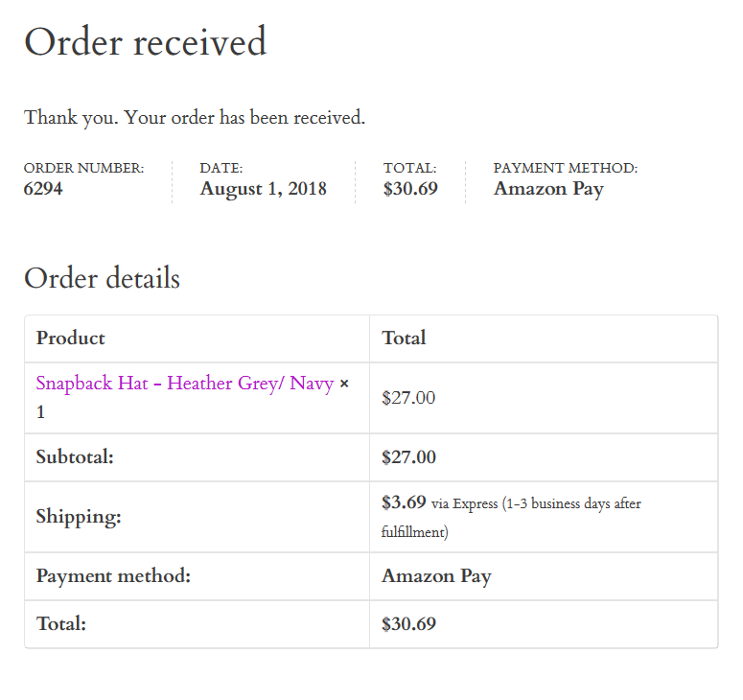Click the $3.69 shipping cost
The height and width of the screenshot is (700, 743).
pyautogui.click(x=404, y=502)
